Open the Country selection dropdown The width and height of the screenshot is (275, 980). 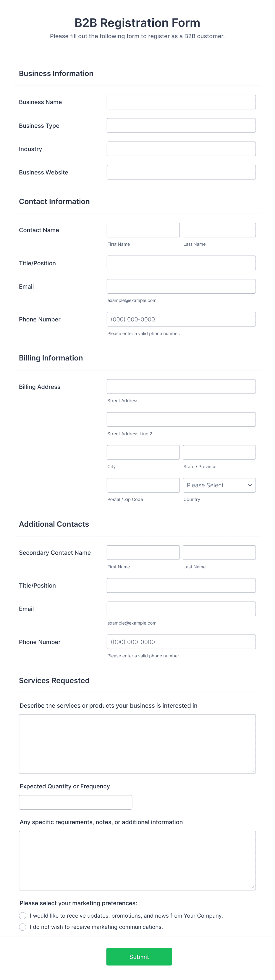pyautogui.click(x=219, y=485)
